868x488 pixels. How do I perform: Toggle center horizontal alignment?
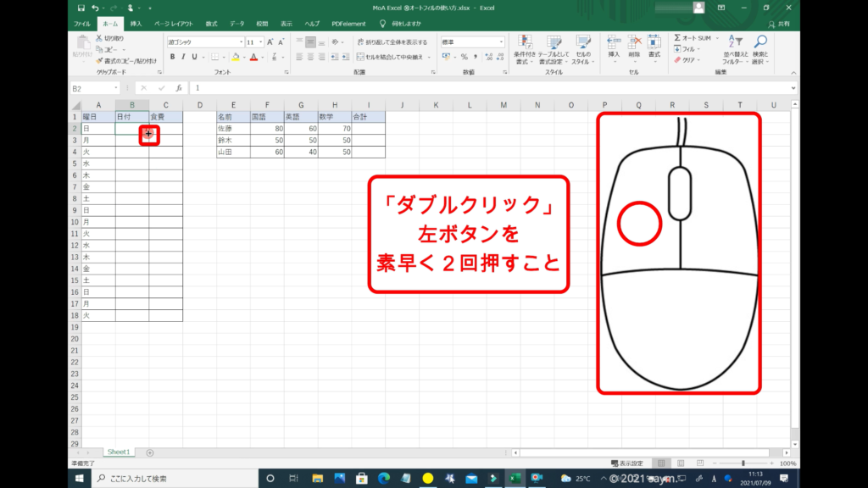coord(310,57)
